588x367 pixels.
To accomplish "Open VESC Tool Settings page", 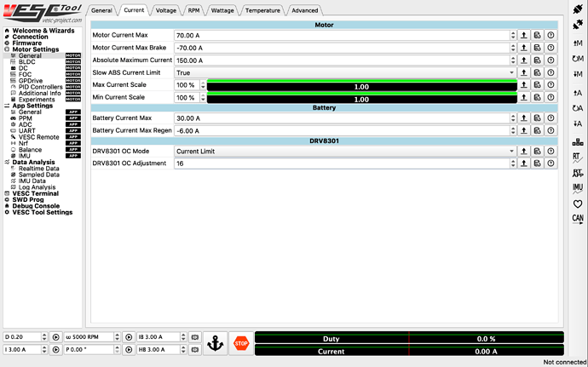I will 43,213.
